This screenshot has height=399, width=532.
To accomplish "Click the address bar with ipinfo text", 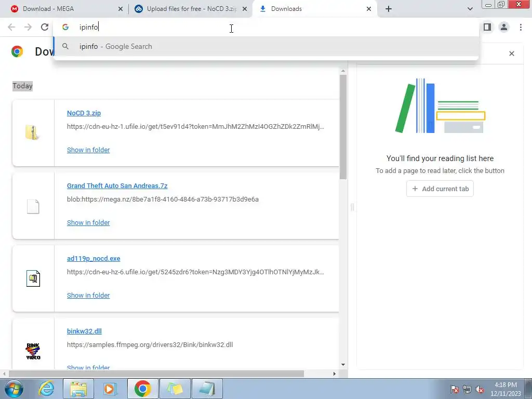I will tap(265, 27).
